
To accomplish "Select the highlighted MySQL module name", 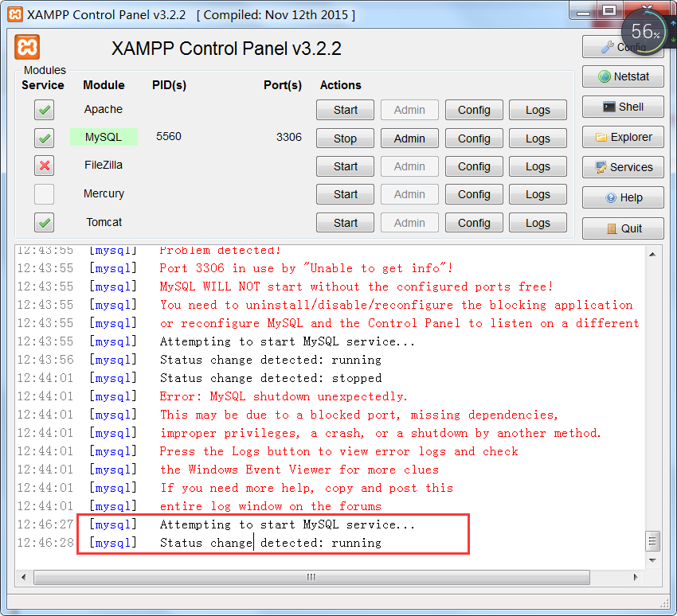I will click(x=104, y=137).
